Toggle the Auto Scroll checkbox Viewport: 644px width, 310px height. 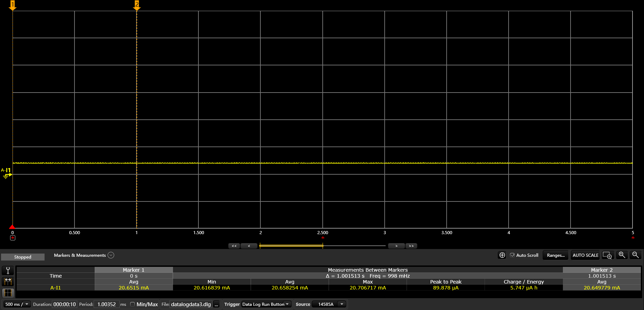(x=512, y=255)
